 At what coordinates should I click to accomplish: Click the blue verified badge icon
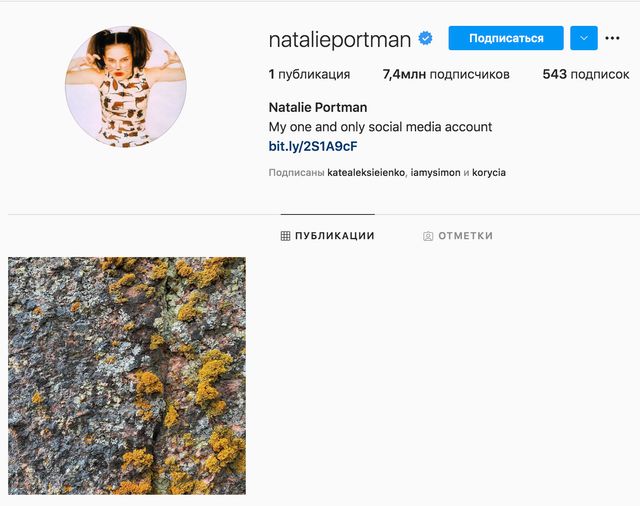coord(425,39)
